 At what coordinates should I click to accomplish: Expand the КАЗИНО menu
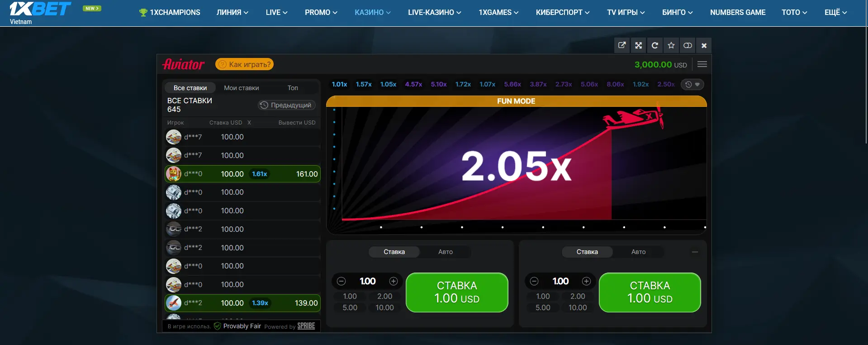[x=373, y=13]
